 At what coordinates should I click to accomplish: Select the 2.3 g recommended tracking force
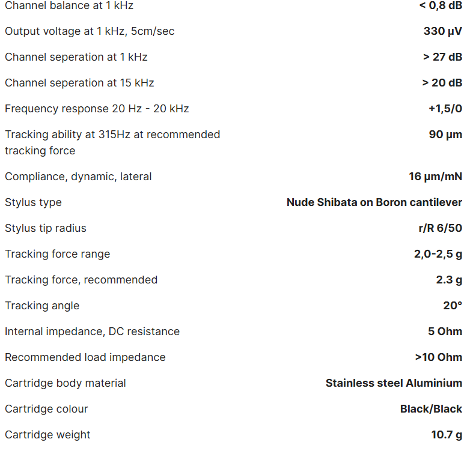(449, 280)
